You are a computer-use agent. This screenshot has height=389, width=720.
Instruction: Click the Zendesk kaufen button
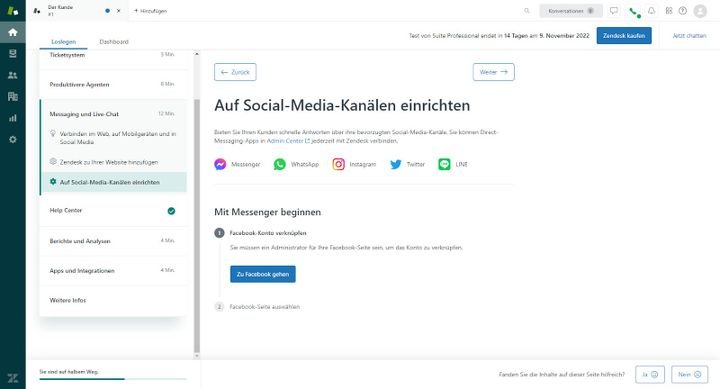(624, 35)
